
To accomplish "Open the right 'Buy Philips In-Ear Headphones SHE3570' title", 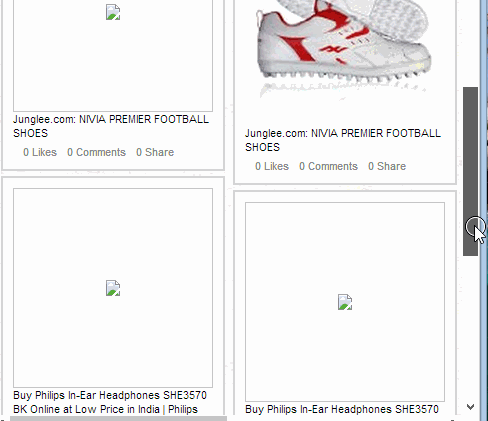I will coord(342,409).
